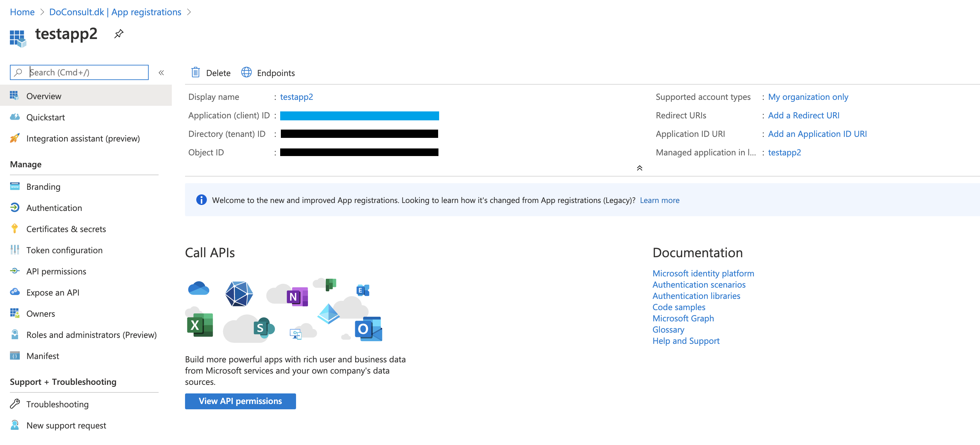Click the API permissions icon
Image resolution: width=980 pixels, height=445 pixels.
coord(15,271)
